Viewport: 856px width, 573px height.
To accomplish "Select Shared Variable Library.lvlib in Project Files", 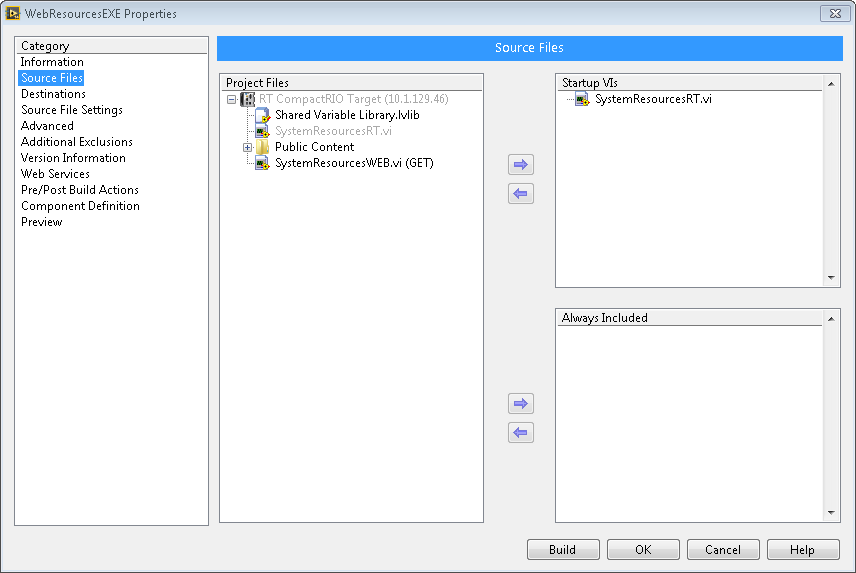I will tap(347, 115).
